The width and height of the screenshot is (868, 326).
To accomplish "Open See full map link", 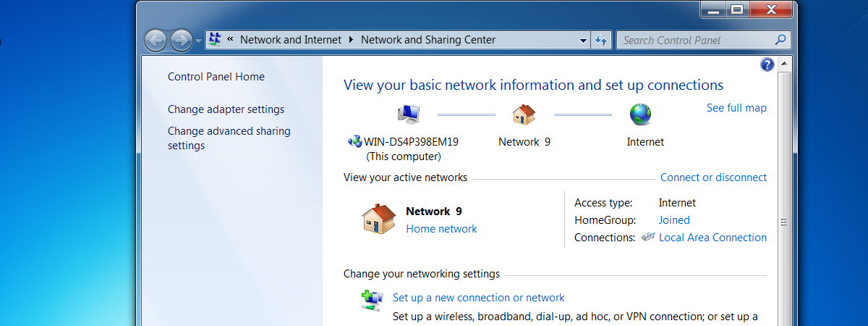I will pyautogui.click(x=736, y=108).
